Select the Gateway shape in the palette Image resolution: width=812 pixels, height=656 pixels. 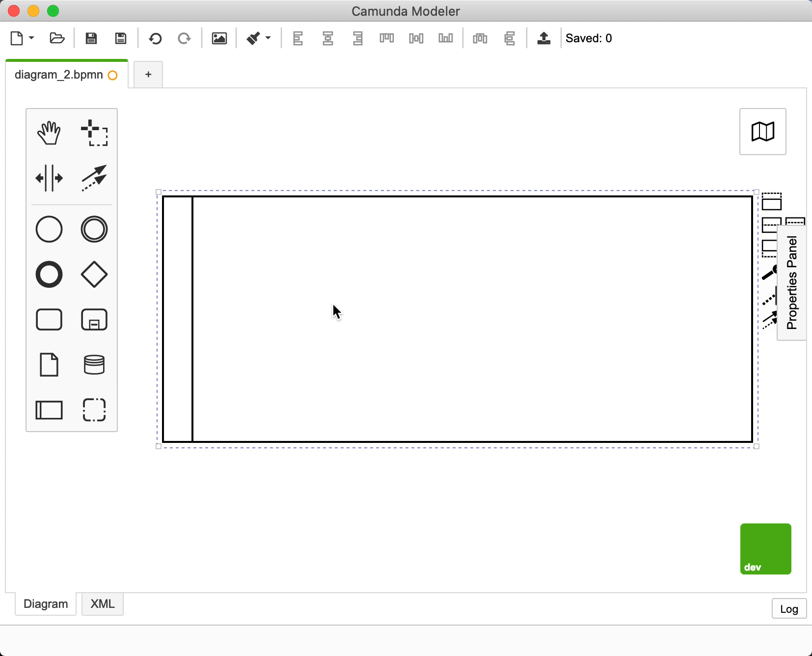94,274
